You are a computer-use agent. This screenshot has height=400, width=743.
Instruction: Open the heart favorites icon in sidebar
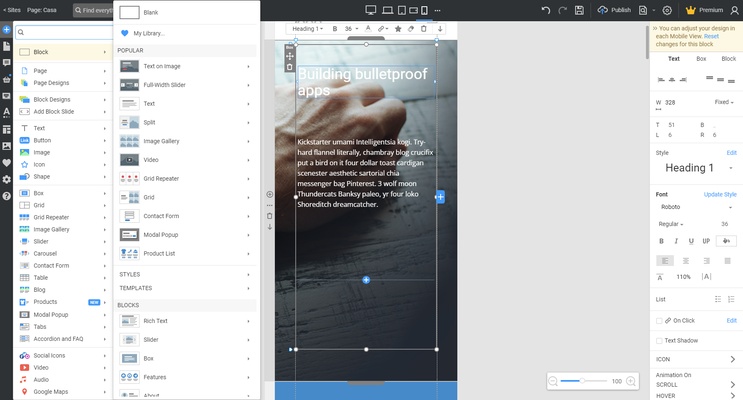coord(6,163)
